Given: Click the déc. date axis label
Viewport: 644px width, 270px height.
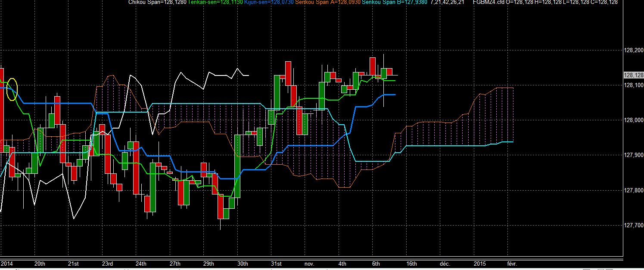Looking at the screenshot, I should 445,263.
